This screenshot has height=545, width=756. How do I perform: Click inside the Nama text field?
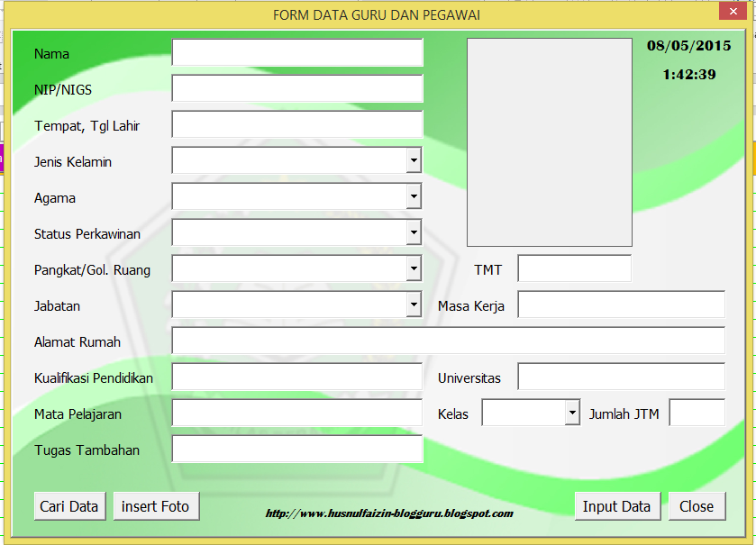point(297,52)
